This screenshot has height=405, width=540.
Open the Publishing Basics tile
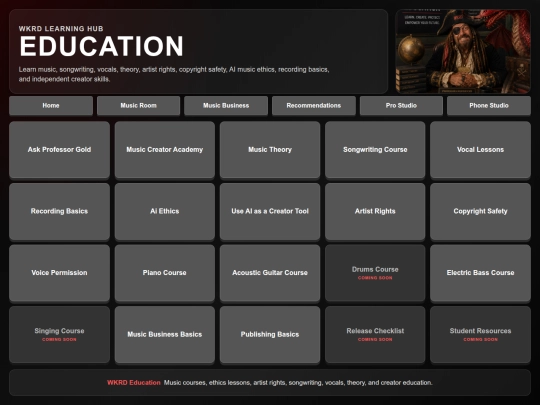click(270, 334)
